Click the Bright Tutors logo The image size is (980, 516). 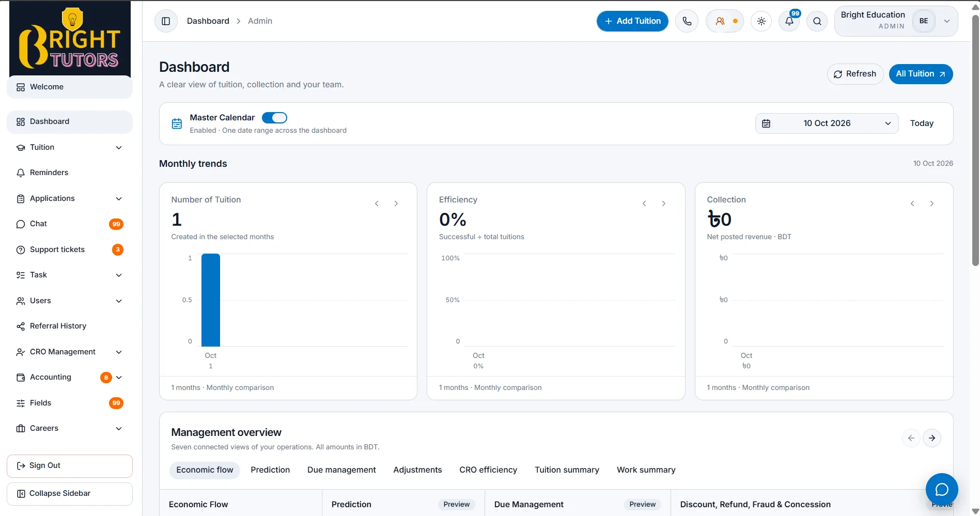(x=70, y=39)
